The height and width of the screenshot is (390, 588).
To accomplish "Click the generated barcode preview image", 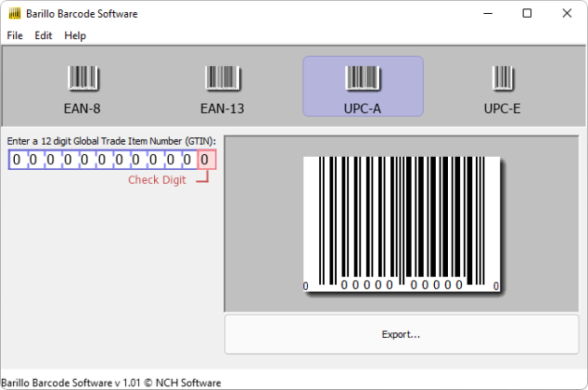I will pos(402,224).
